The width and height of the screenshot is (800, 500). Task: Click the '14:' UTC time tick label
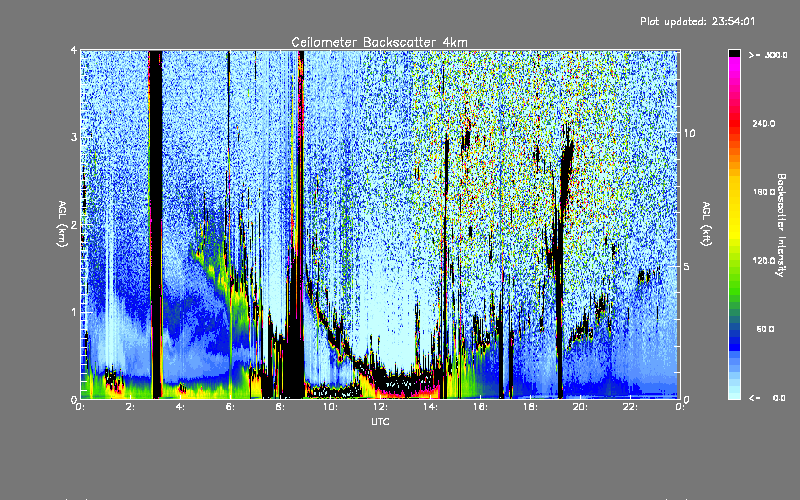pos(430,407)
